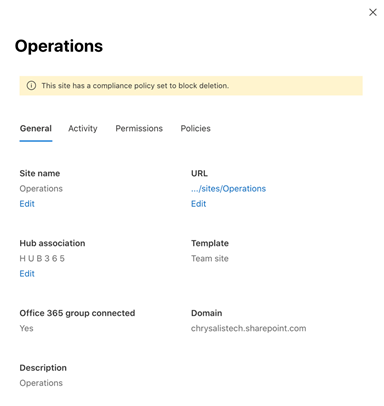The image size is (384, 406).
Task: Edit the Hub association
Action: [x=27, y=274]
